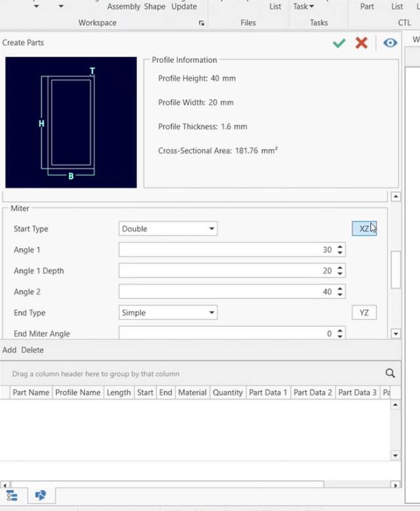This screenshot has width=420, height=511.
Task: Decrease Angle 2 with down arrow
Action: click(x=340, y=295)
